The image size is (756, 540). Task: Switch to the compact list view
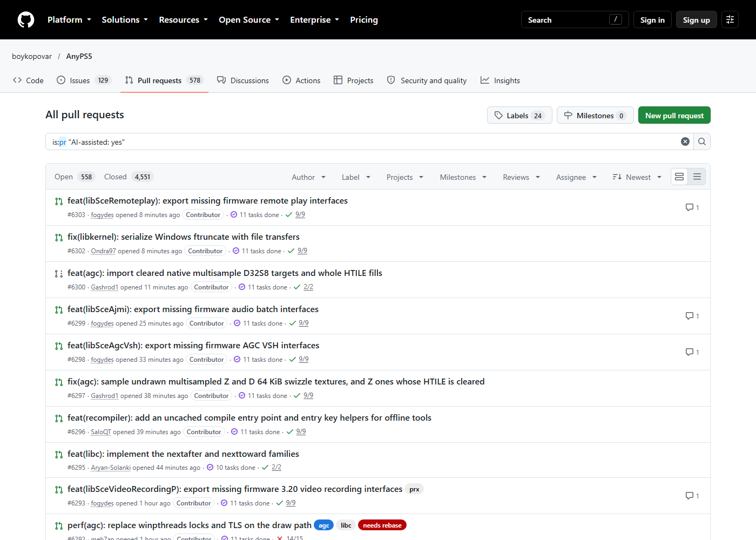coord(697,177)
